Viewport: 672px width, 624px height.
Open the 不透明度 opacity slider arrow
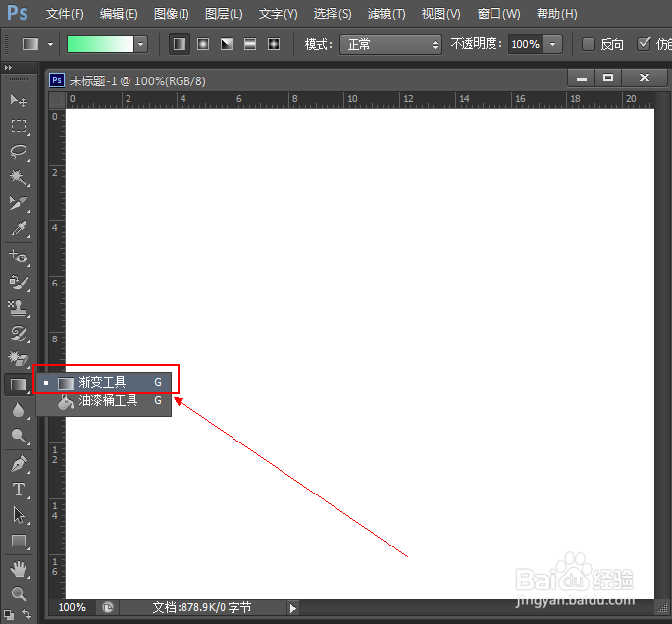point(553,44)
